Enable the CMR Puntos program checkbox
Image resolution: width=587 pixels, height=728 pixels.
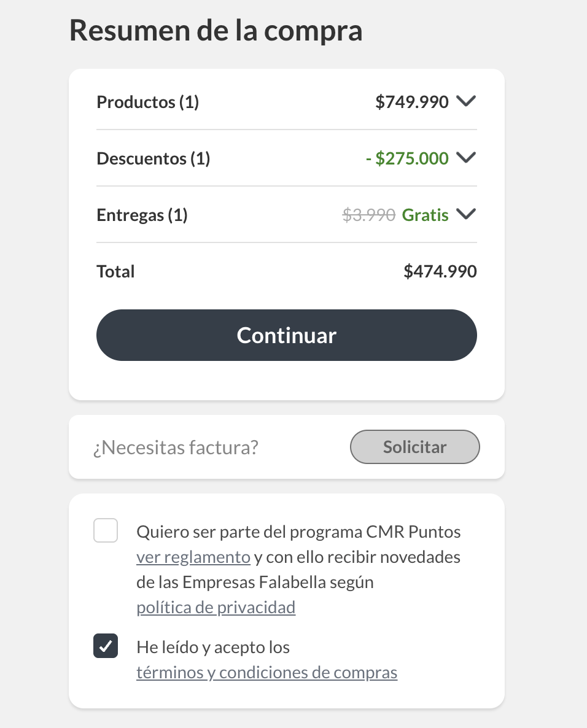(106, 530)
